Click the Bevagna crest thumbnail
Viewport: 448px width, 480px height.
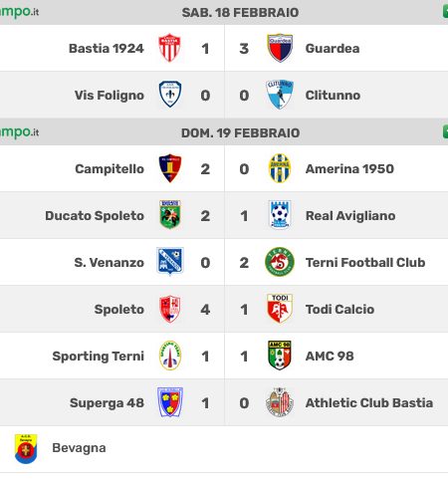coord(26,449)
